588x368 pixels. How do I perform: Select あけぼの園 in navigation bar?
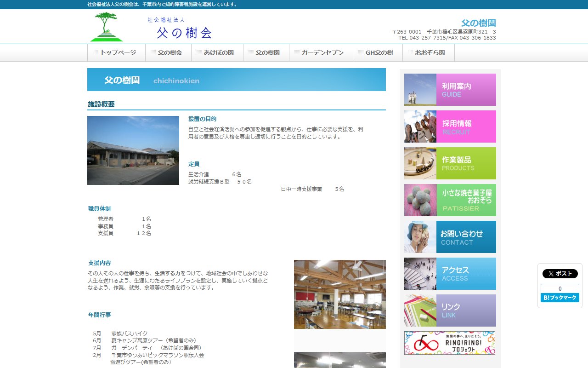tap(217, 53)
